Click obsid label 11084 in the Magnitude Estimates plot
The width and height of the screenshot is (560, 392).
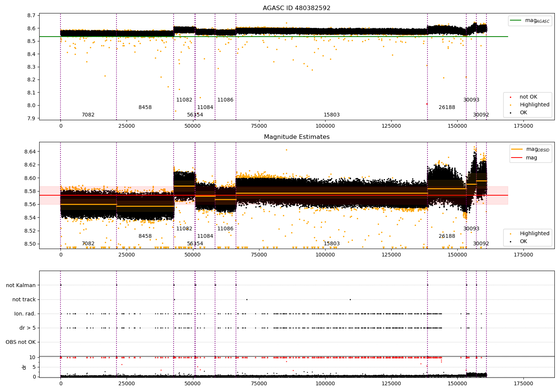pos(205,236)
